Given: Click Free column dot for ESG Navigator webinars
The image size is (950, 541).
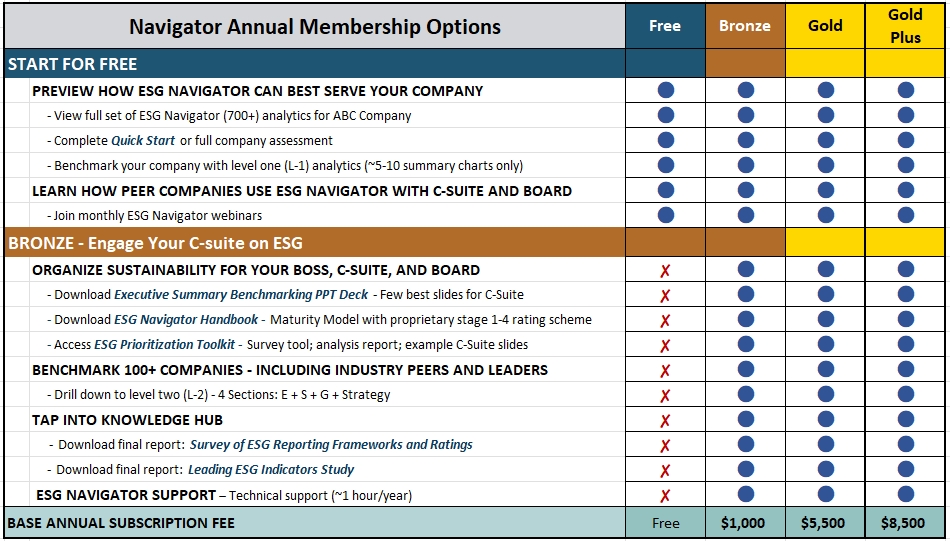Looking at the screenshot, I should pyautogui.click(x=665, y=215).
